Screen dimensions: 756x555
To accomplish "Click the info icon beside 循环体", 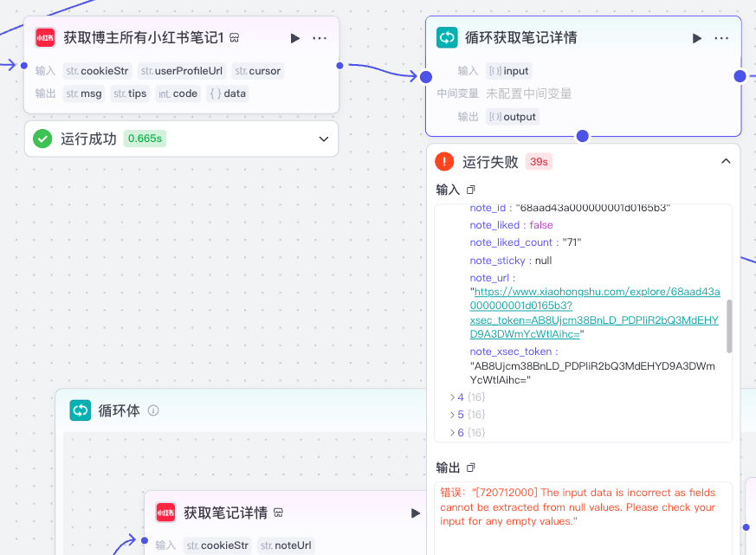I will 153,410.
